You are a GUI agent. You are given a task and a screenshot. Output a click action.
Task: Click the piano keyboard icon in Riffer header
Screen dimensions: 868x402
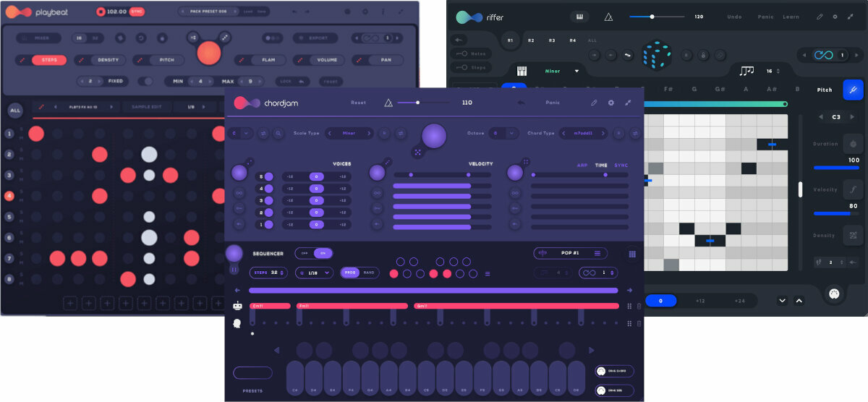[x=579, y=17]
